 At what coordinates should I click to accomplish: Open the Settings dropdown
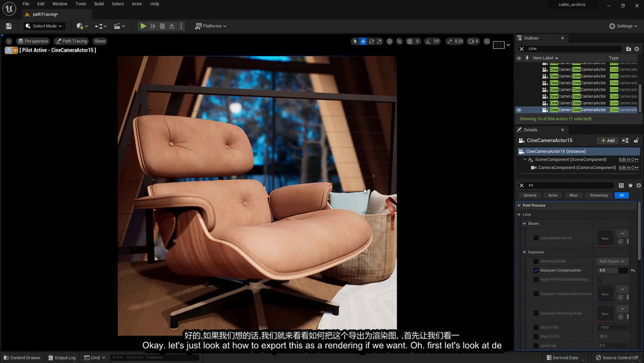tap(623, 26)
